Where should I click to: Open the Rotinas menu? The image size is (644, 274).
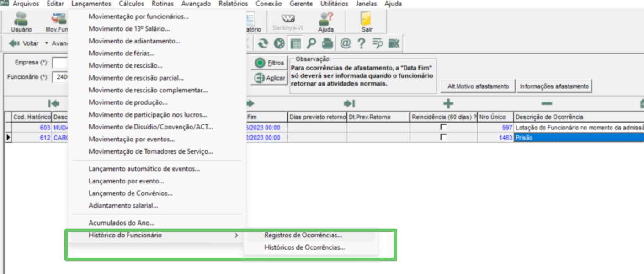[x=163, y=4]
